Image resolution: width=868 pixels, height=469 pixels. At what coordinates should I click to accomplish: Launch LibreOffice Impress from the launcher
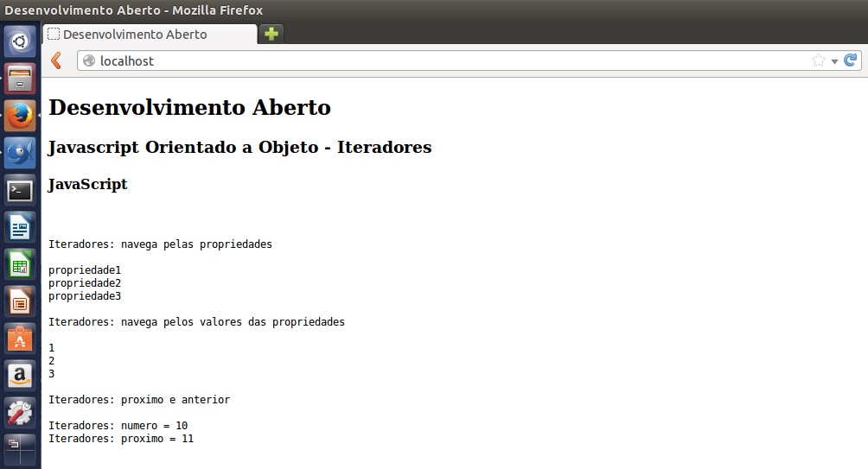point(20,301)
